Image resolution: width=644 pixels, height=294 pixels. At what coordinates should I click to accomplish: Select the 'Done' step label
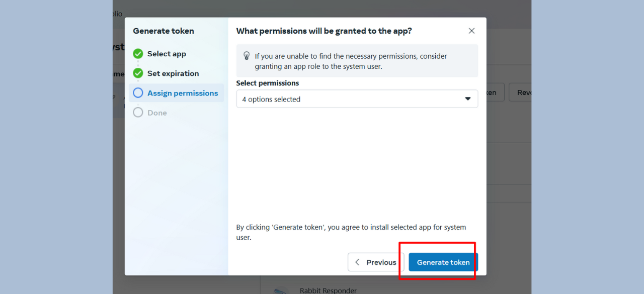[157, 113]
